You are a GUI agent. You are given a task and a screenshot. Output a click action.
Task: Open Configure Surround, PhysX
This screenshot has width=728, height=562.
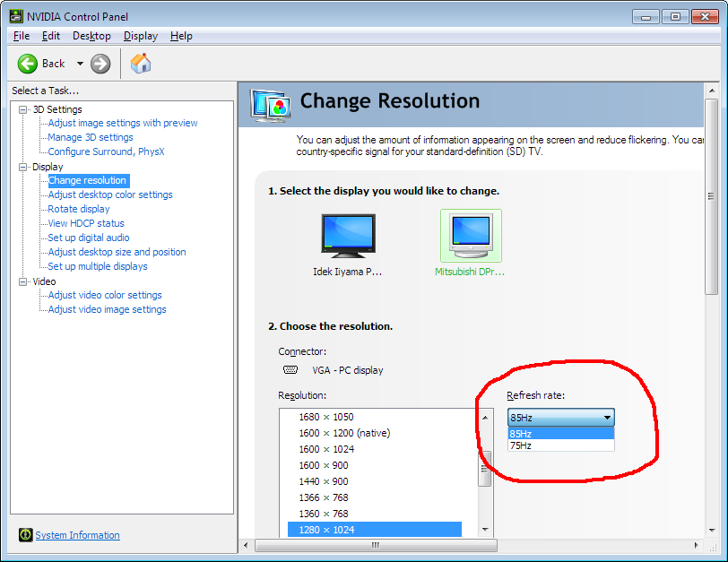[x=107, y=151]
